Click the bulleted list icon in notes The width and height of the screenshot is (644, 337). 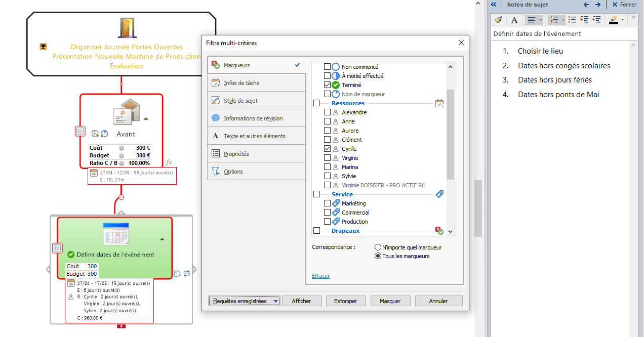click(572, 20)
